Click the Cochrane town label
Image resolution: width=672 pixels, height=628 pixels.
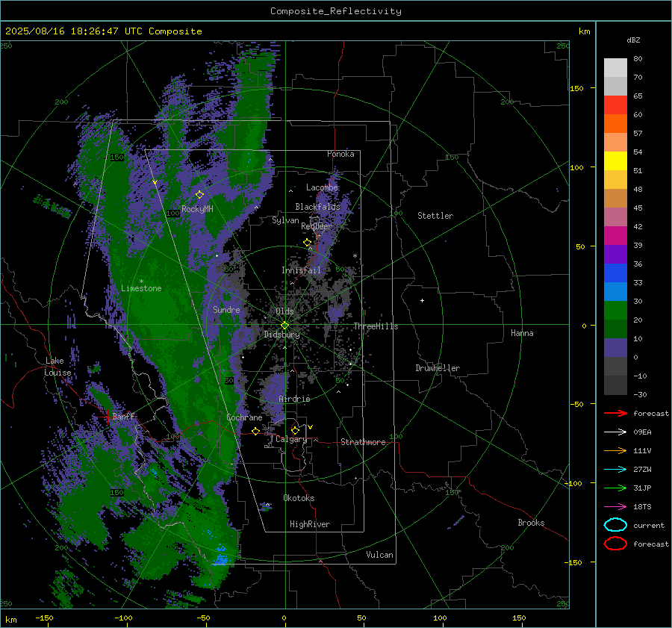tap(244, 417)
